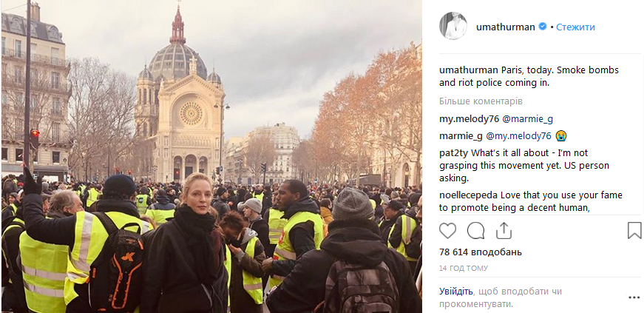Click the blue verified badge
This screenshot has height=313, width=644.
click(542, 27)
